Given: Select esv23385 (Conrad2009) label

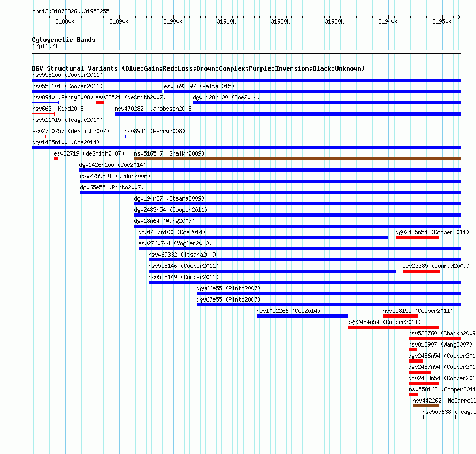Looking at the screenshot, I should tap(436, 266).
